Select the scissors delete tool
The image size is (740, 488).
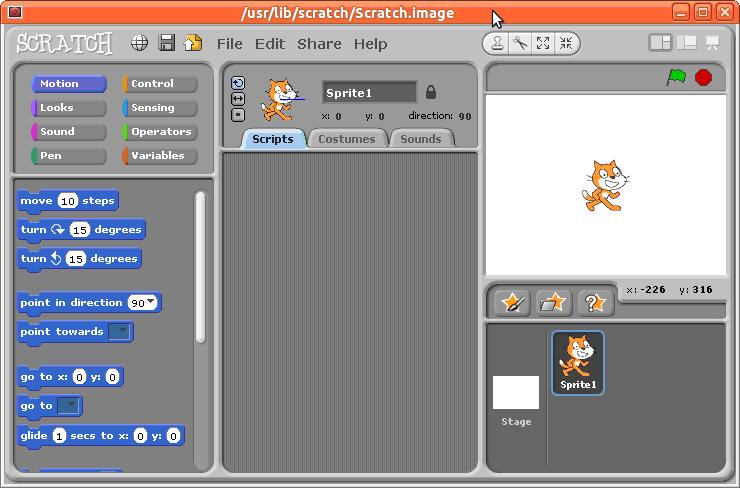point(520,43)
